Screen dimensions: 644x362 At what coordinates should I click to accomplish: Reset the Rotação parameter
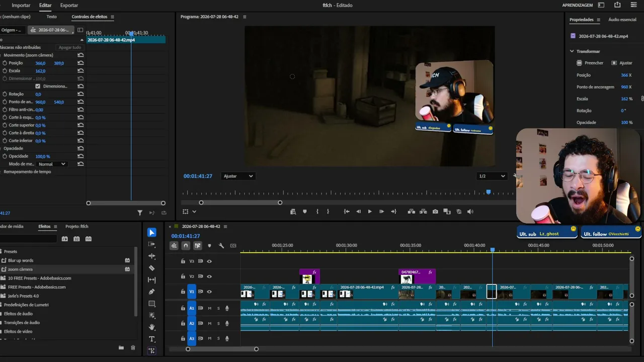[80, 94]
